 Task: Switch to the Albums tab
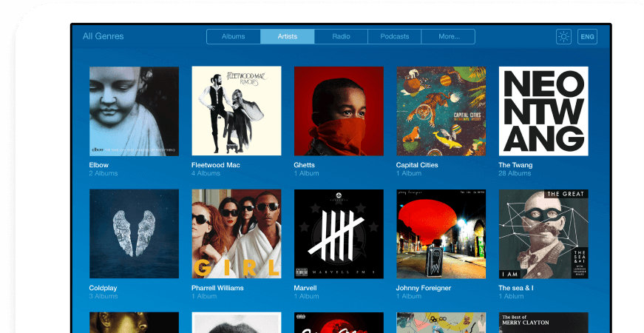234,36
